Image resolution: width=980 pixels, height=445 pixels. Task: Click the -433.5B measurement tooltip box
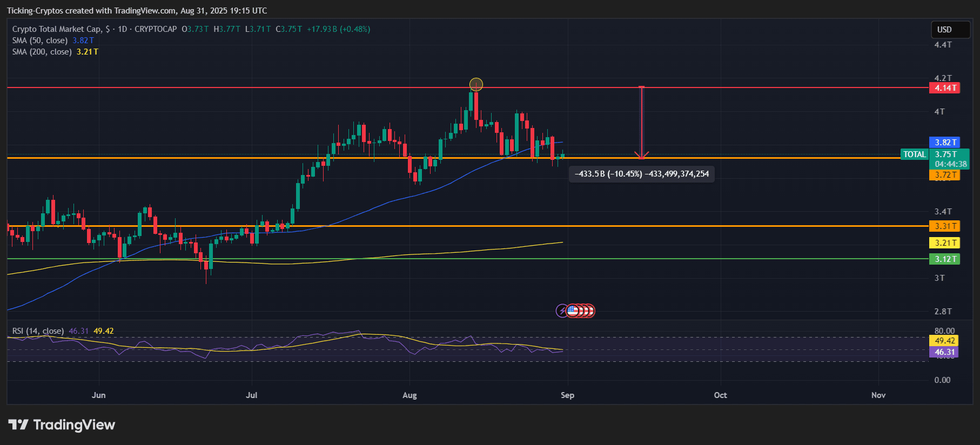tap(642, 174)
